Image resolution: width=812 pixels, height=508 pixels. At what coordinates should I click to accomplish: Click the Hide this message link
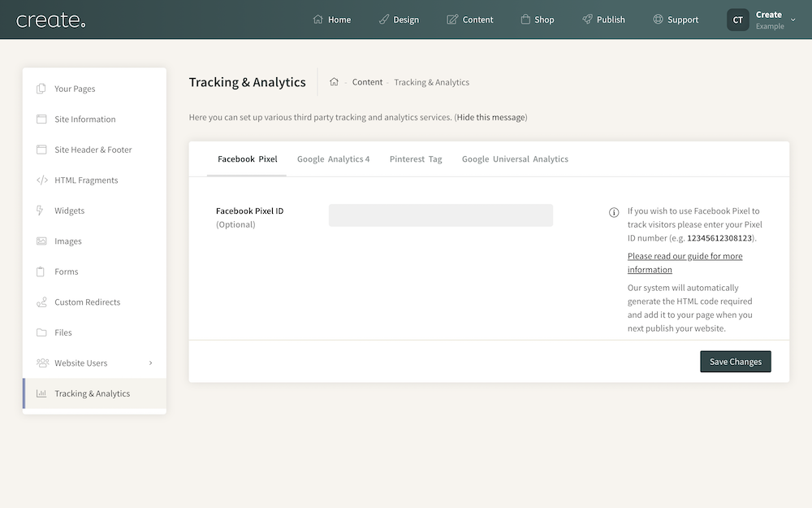(491, 117)
